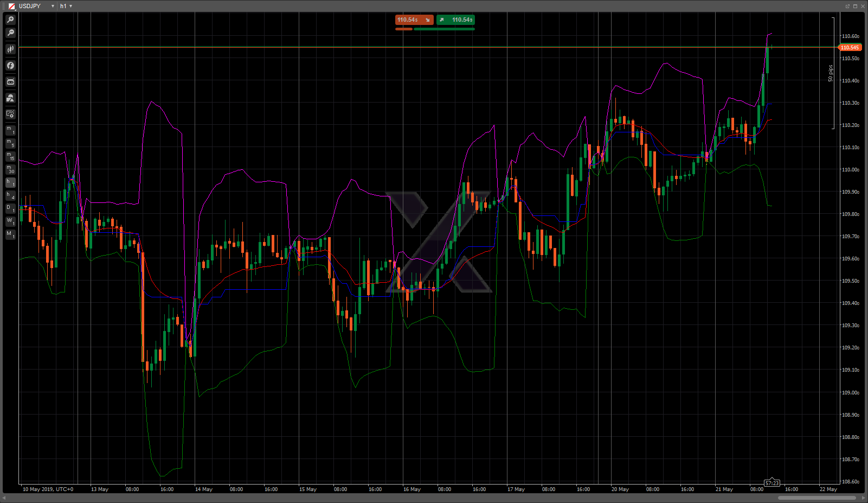The image size is (868, 503).
Task: Click the USDJPY symbol flag icon
Action: tap(12, 6)
